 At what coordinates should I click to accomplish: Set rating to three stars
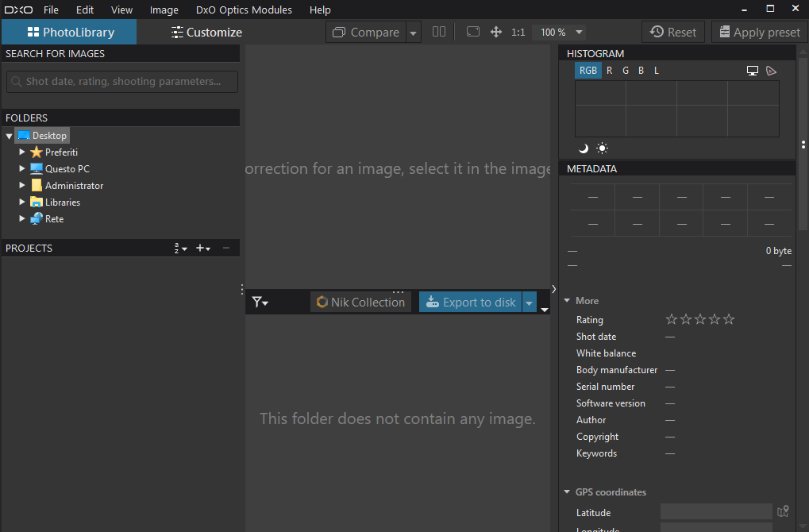click(x=700, y=319)
